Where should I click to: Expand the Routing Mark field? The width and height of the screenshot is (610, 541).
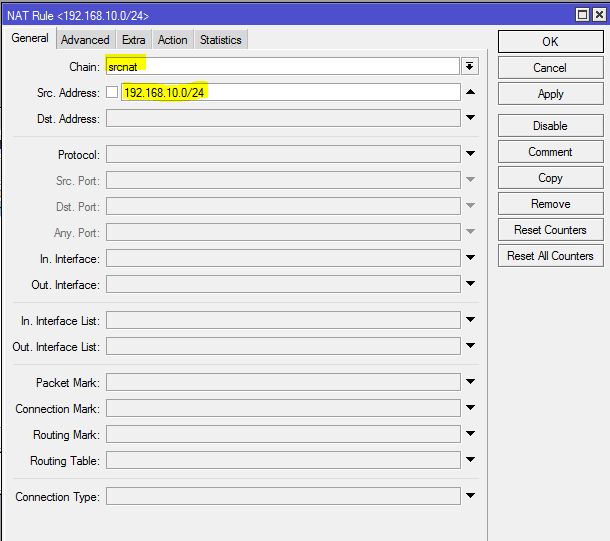pos(470,433)
